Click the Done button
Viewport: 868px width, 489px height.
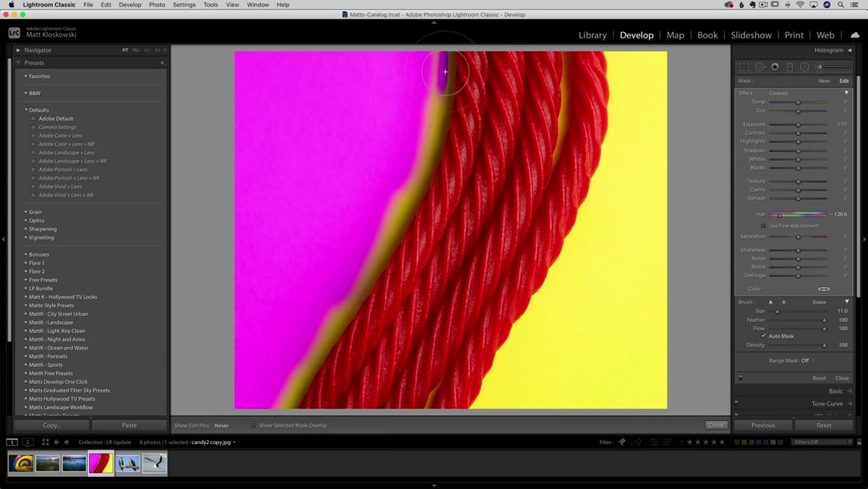(x=716, y=425)
